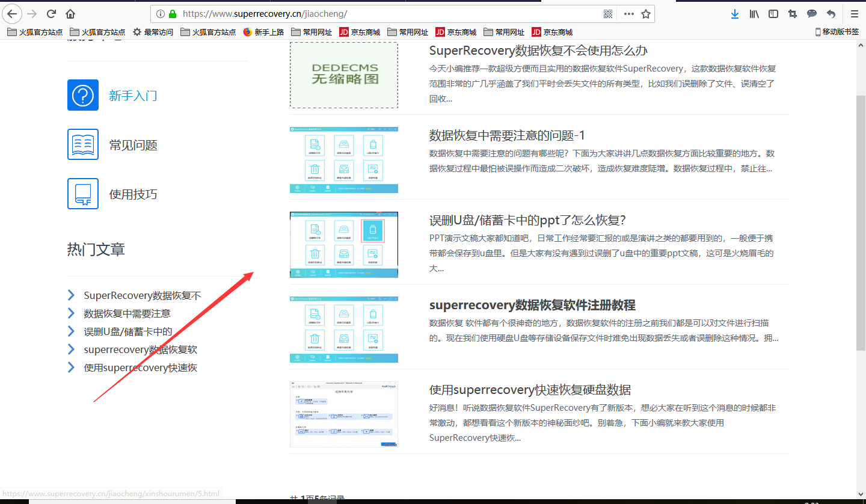866x504 pixels.
Task: Open hot article 'SuperRecovery数据恢复不'
Action: [143, 295]
